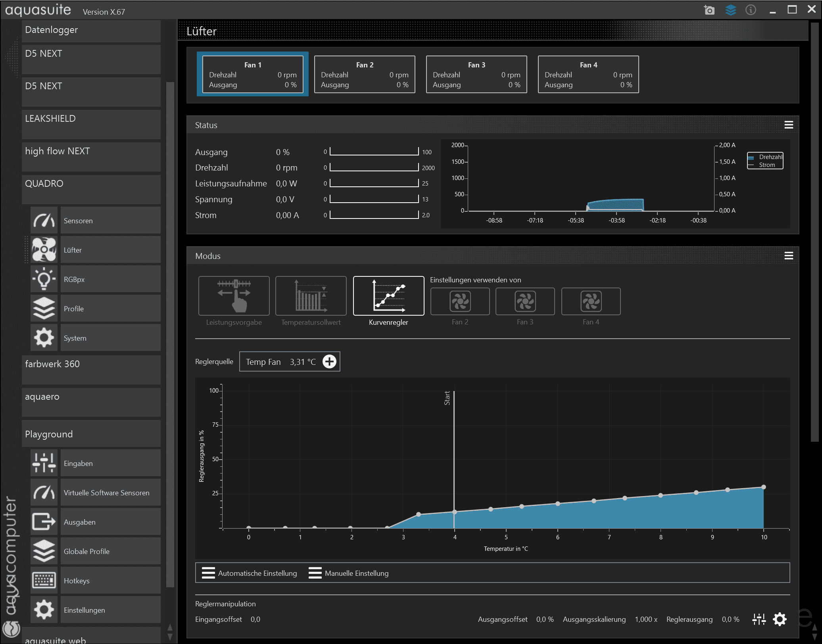Open the profiles layers icon in title bar
This screenshot has height=644, width=822.
click(x=730, y=10)
